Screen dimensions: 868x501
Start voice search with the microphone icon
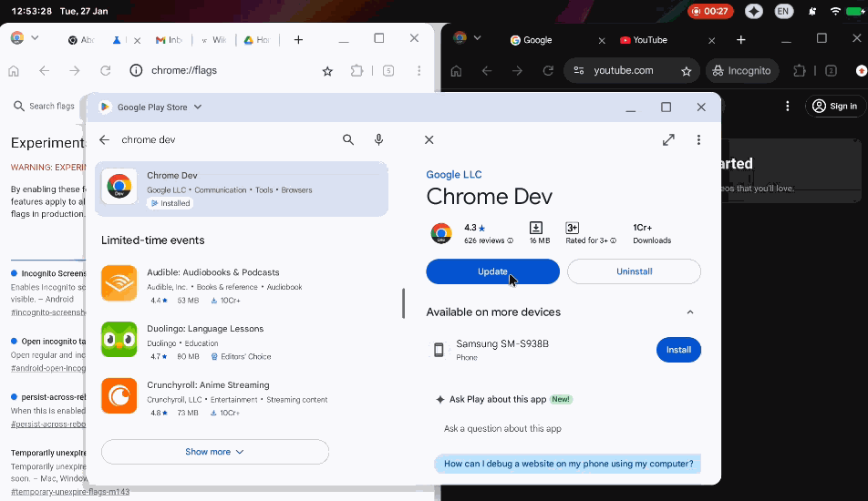pyautogui.click(x=378, y=140)
